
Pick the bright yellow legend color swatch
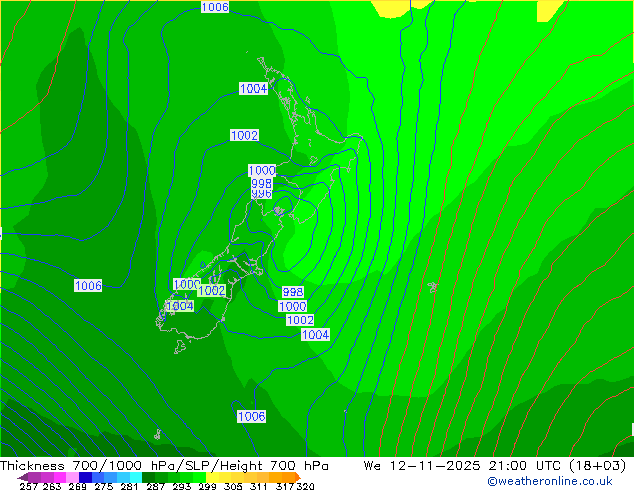pyautogui.click(x=212, y=477)
